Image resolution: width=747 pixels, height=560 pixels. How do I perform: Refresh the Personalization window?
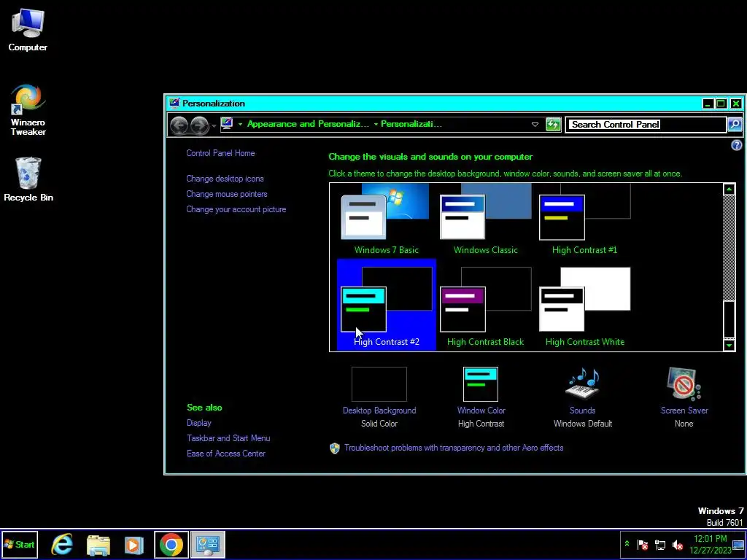pyautogui.click(x=553, y=125)
